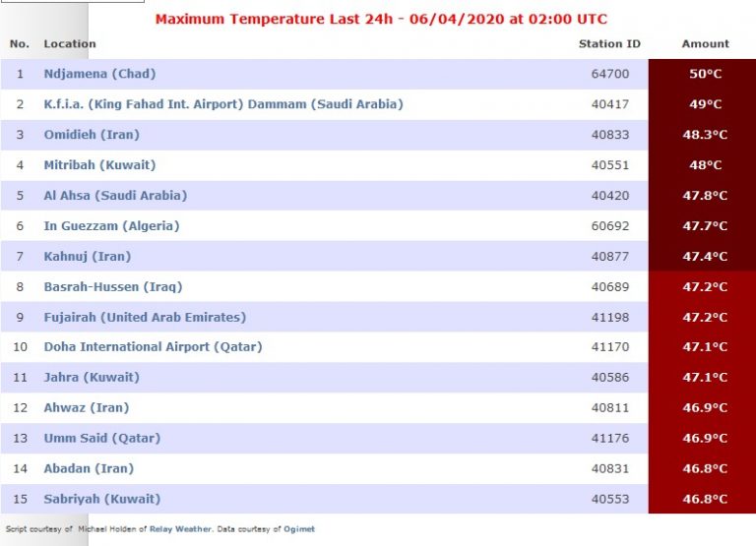Open Doha International Airport (Qatar) entry
The image size is (756, 546).
pyautogui.click(x=151, y=347)
